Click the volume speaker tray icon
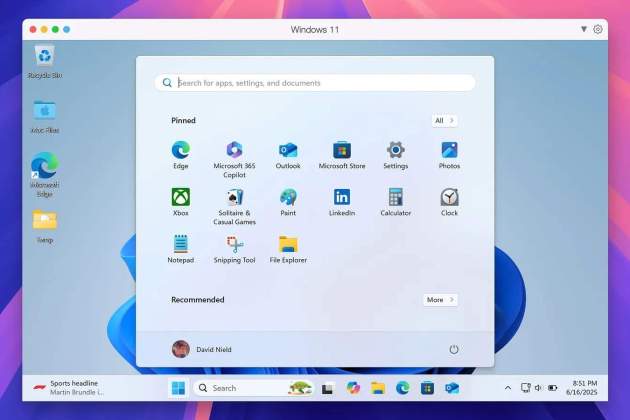This screenshot has height=420, width=630. pyautogui.click(x=538, y=387)
